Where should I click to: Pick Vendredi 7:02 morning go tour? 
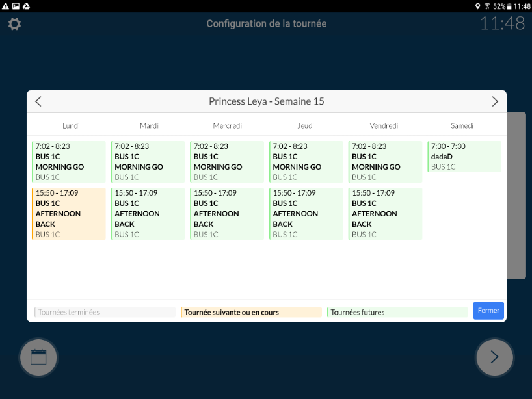pos(385,162)
